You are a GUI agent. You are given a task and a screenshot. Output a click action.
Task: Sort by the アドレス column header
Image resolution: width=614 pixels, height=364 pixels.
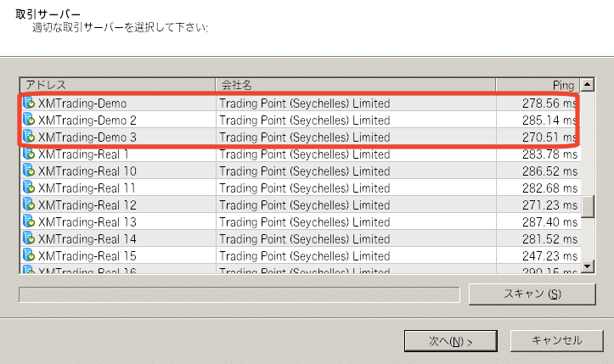[117, 85]
